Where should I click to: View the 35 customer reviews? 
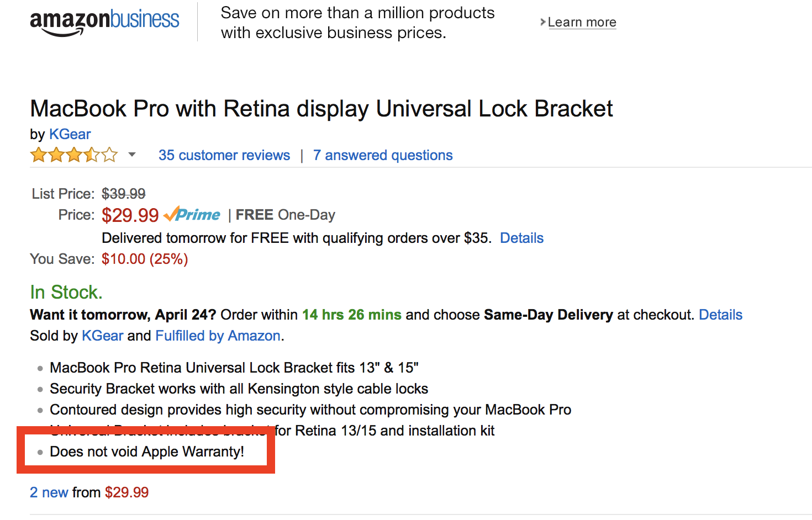tap(224, 155)
